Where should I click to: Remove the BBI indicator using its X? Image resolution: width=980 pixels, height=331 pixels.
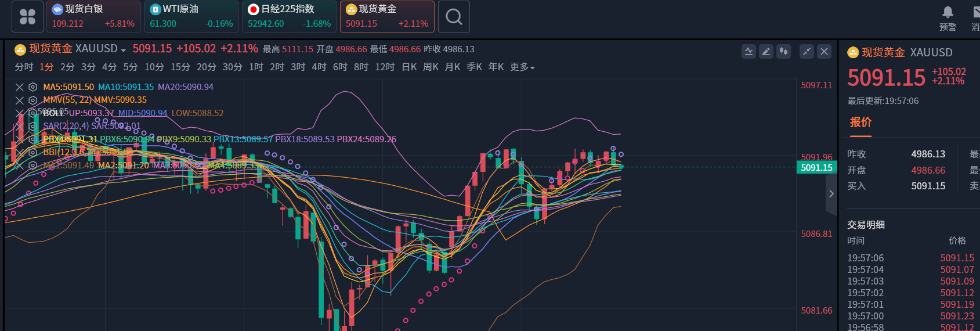20,152
